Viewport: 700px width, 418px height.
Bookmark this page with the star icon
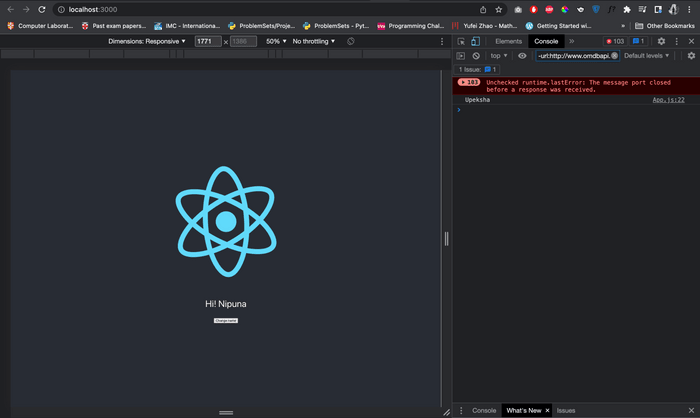tap(499, 9)
